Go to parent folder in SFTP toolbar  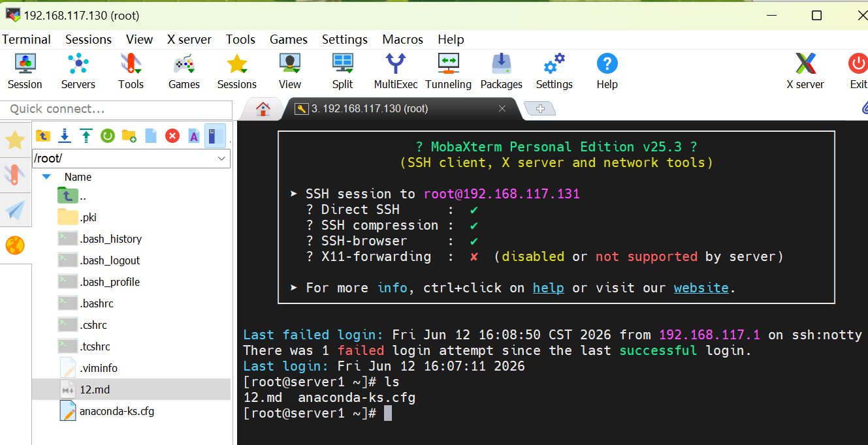coord(43,136)
